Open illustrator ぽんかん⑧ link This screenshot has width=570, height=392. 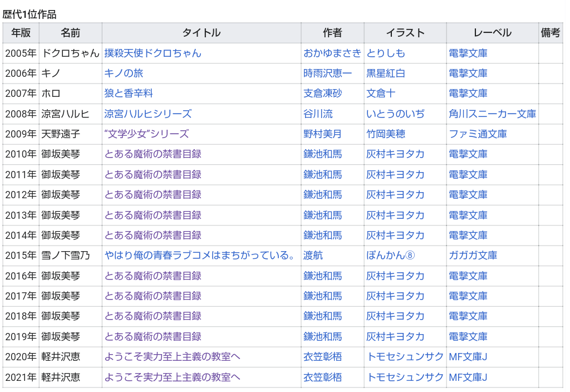[x=391, y=256]
